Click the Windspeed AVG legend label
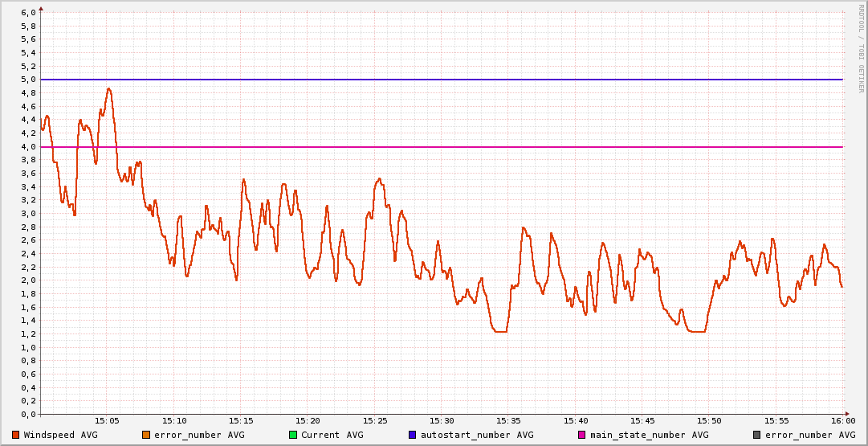 click(x=61, y=435)
